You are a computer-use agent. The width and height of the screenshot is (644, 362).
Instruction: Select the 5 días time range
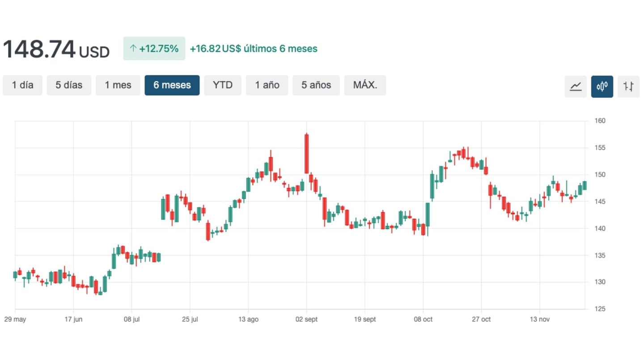pyautogui.click(x=69, y=85)
